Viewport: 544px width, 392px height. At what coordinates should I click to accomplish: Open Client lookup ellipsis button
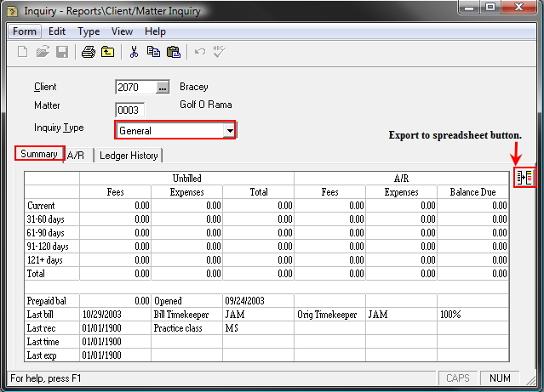pos(163,87)
